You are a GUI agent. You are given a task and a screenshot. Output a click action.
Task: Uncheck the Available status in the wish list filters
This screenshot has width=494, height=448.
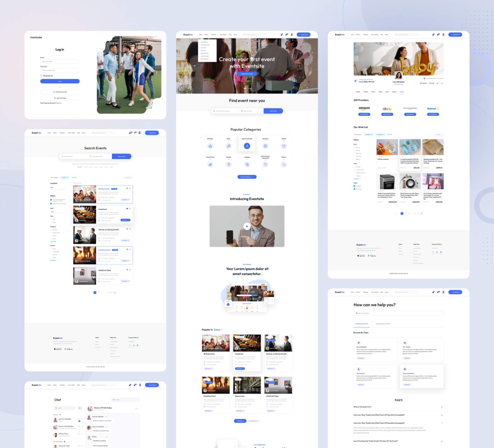(x=354, y=186)
